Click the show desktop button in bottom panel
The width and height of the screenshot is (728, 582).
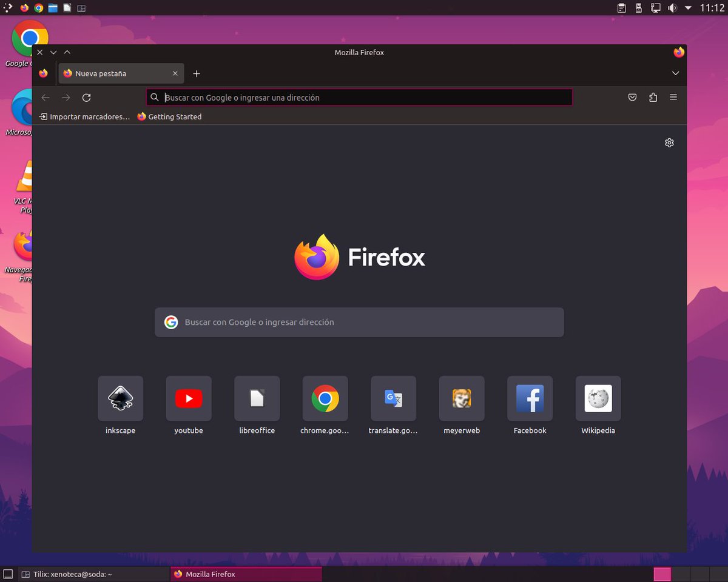(x=8, y=574)
